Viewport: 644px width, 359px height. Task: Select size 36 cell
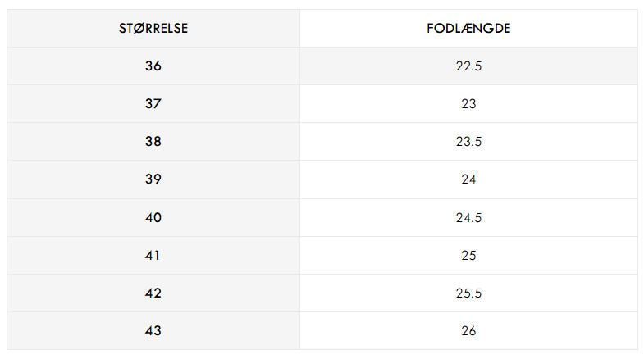coord(153,66)
